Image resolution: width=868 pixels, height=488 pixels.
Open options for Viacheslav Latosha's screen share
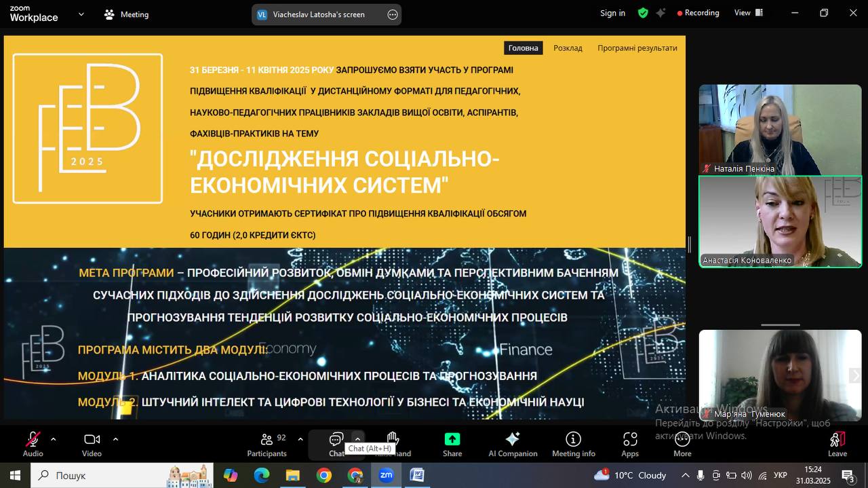pyautogui.click(x=393, y=14)
